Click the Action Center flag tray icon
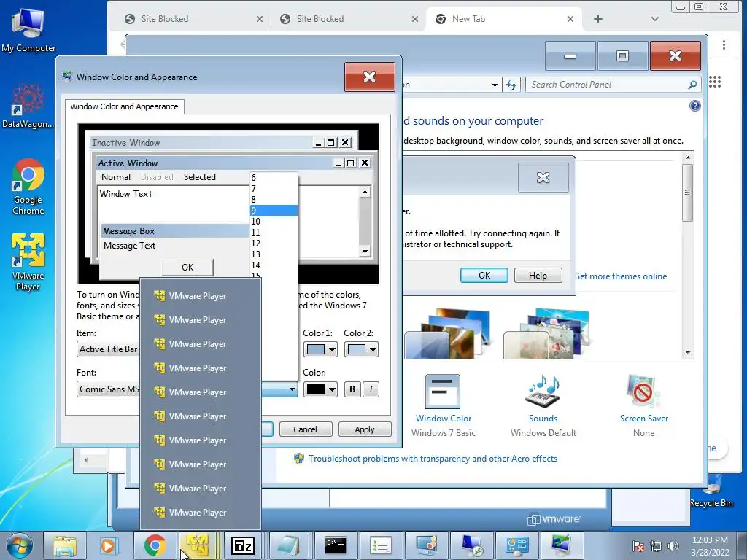Screen dimensions: 747x560 coord(638,546)
